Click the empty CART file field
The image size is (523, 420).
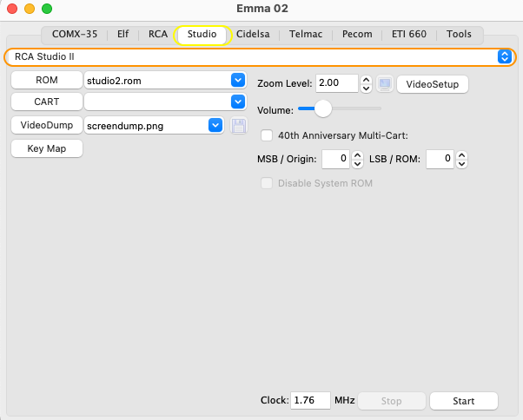click(x=157, y=102)
